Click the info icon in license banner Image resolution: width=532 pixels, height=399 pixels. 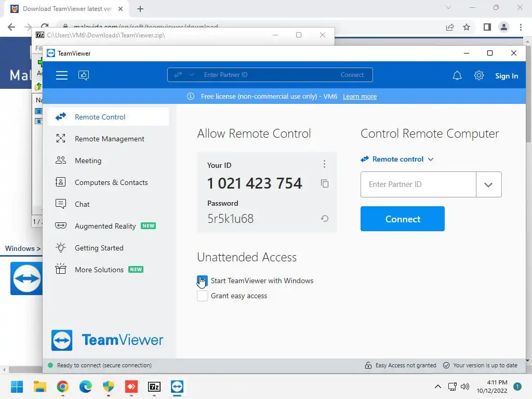(191, 97)
